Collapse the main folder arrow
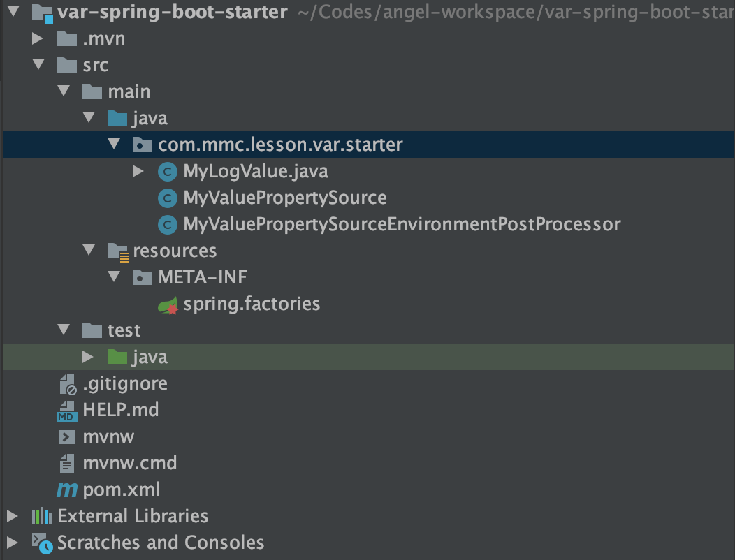 coord(64,91)
